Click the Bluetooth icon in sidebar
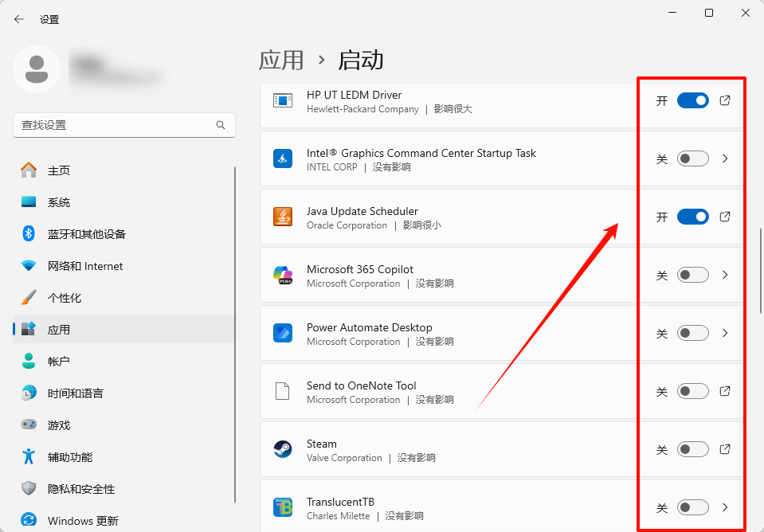Screen dimensions: 764x532 click(x=29, y=234)
